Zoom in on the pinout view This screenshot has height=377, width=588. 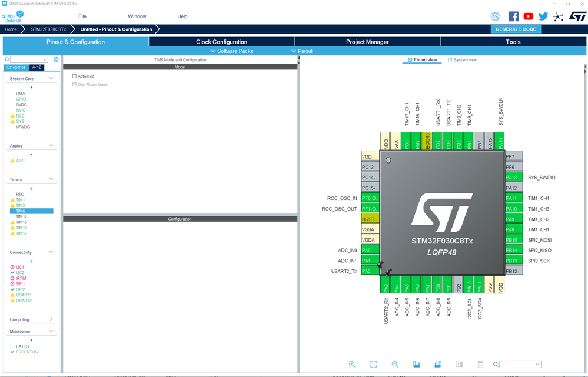point(352,364)
